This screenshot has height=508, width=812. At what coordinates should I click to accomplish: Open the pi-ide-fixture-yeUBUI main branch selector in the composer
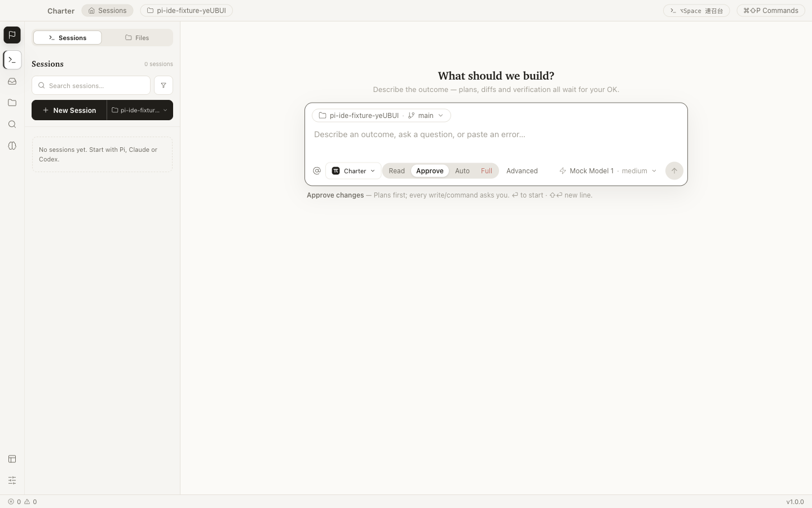point(381,115)
